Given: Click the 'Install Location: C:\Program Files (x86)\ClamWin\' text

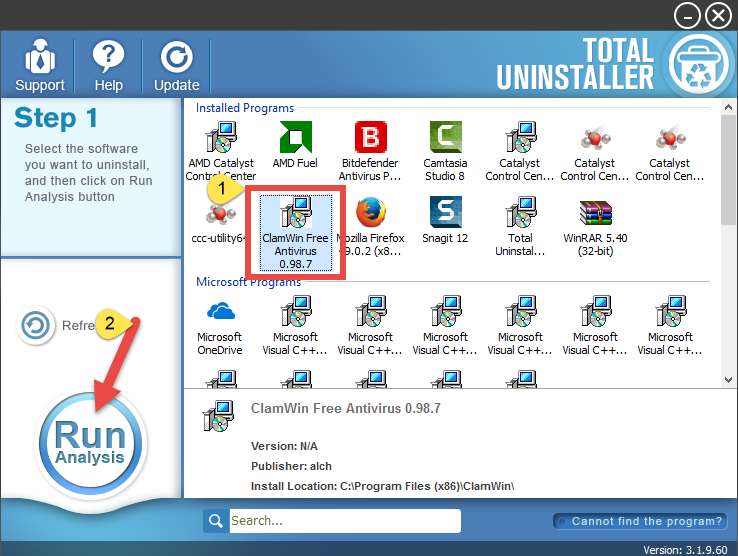Looking at the screenshot, I should pyautogui.click(x=382, y=486).
